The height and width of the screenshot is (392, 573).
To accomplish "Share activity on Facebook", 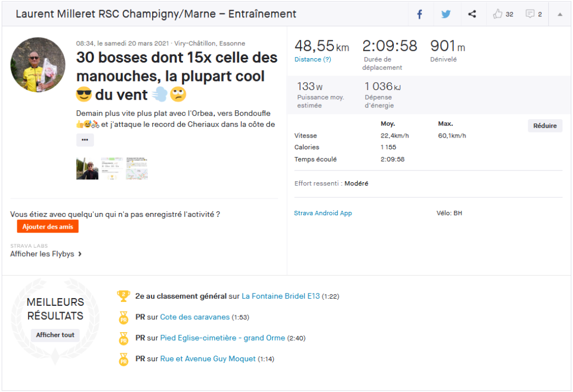I will click(x=419, y=14).
